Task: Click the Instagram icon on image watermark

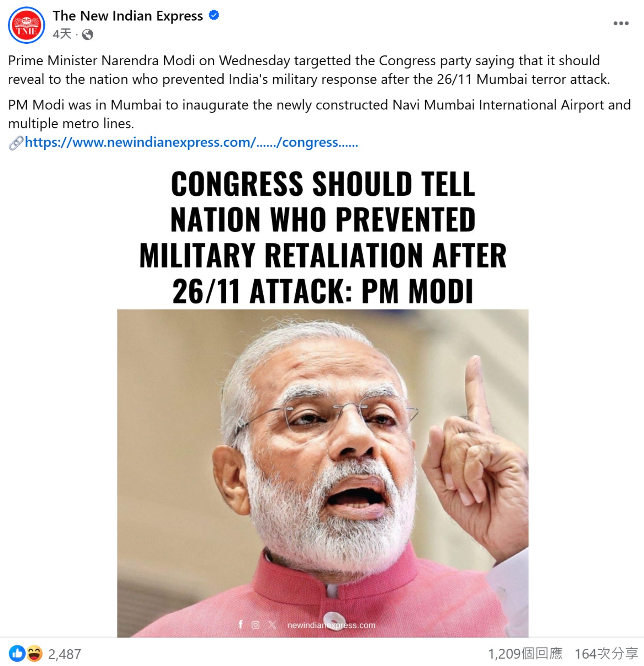Action: click(255, 625)
